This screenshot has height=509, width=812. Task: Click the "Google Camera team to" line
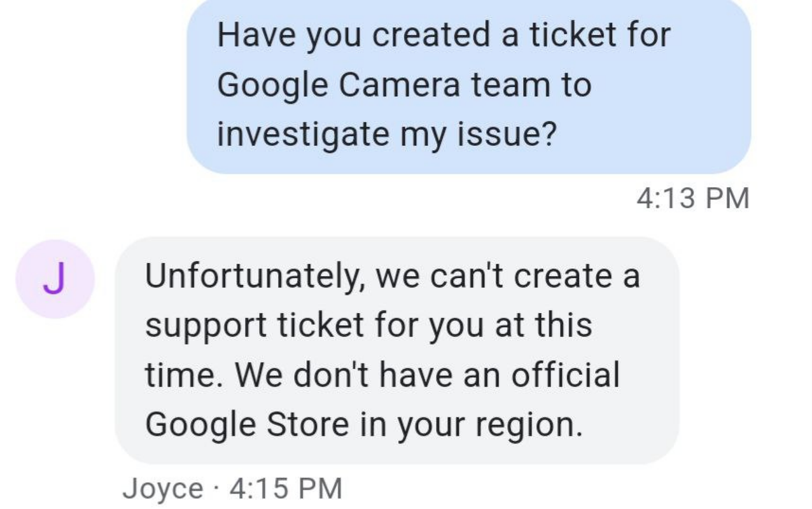[x=404, y=85]
